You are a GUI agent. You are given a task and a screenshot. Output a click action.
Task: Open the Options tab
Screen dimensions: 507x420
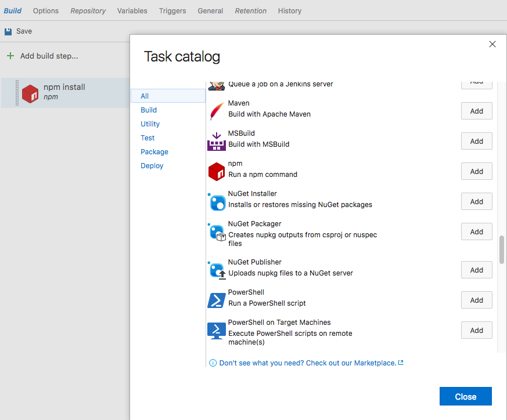[46, 10]
